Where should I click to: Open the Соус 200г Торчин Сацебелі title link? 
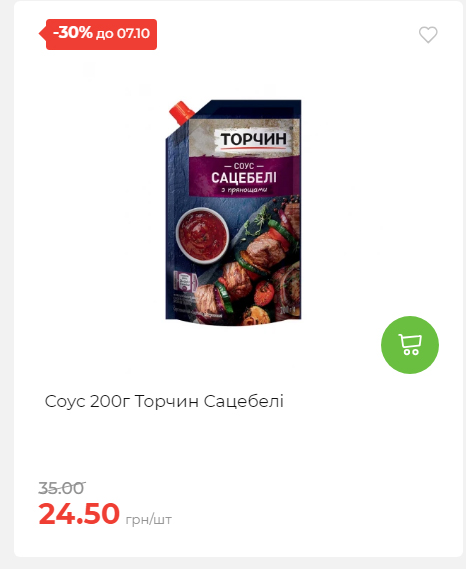pyautogui.click(x=164, y=402)
